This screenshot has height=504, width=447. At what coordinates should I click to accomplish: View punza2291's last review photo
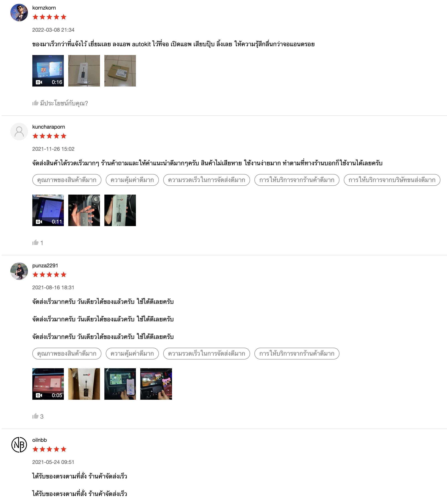(x=156, y=384)
